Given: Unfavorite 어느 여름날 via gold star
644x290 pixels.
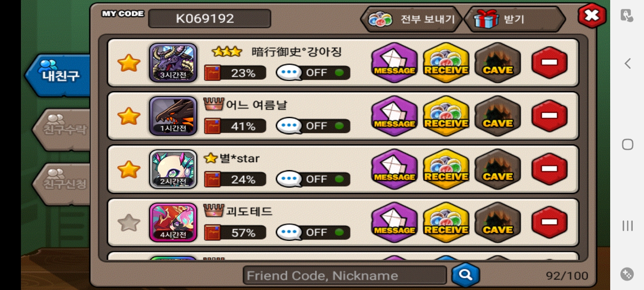Looking at the screenshot, I should 129,116.
